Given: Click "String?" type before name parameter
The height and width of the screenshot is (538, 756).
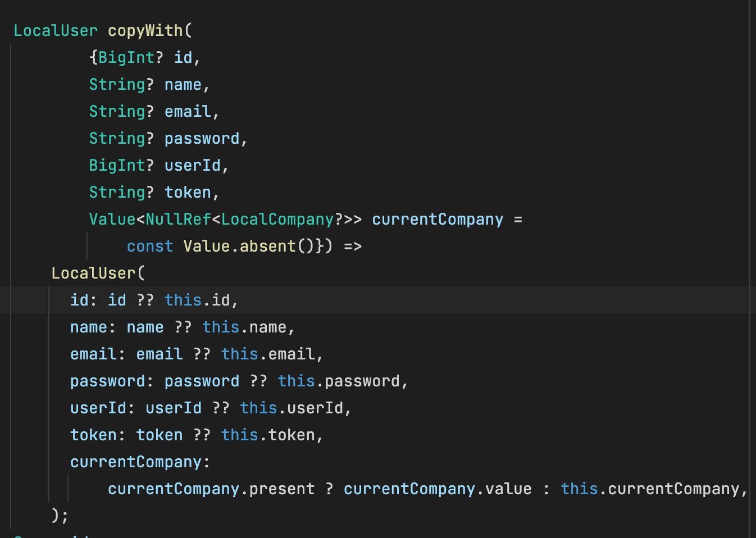Looking at the screenshot, I should coord(121,84).
